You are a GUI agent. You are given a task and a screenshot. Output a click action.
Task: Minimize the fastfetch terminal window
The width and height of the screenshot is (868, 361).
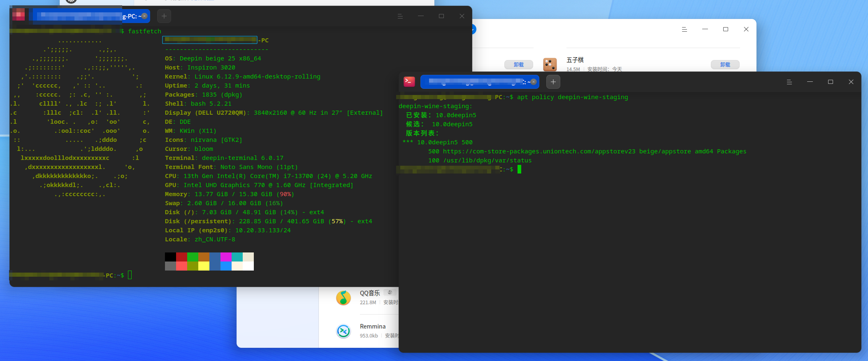point(420,16)
